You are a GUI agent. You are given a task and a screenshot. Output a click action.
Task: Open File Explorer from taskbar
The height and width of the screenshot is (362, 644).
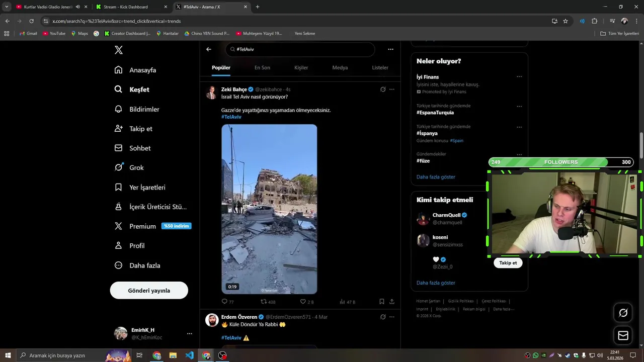tap(173, 355)
